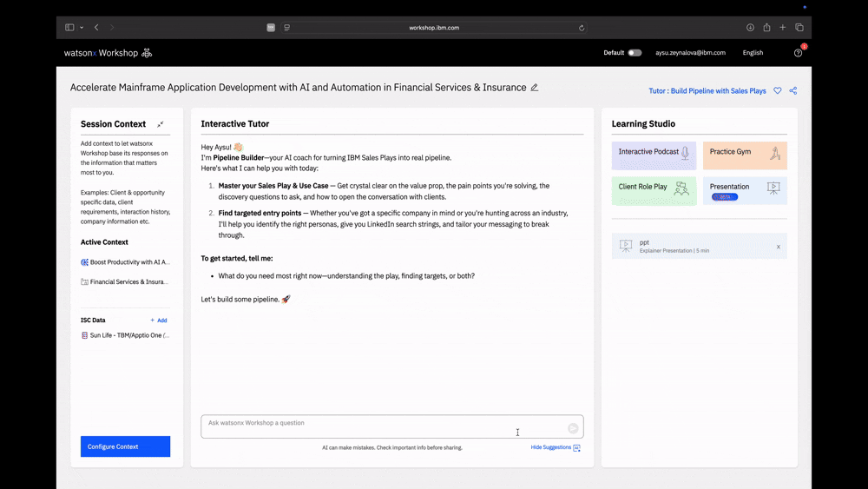
Task: Click the Financial Services folder icon
Action: coord(85,282)
